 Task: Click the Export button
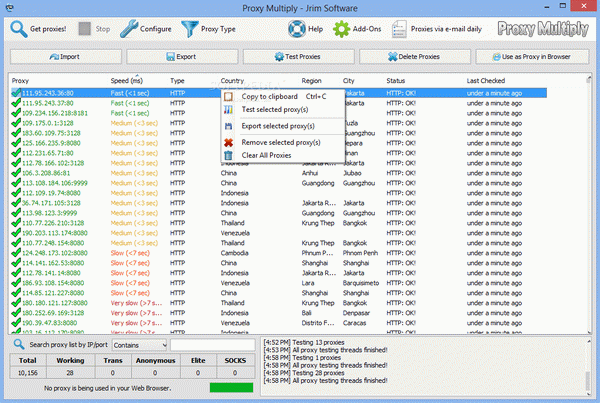(182, 57)
